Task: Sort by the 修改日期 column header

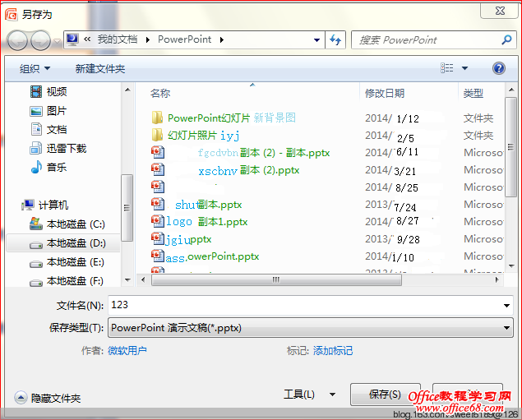Action: point(385,93)
